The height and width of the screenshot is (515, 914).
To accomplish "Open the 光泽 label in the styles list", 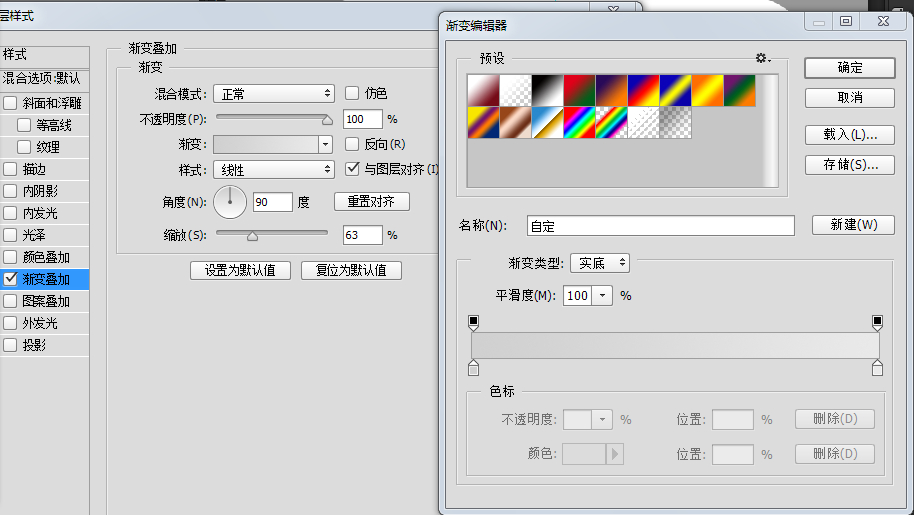I will [34, 235].
